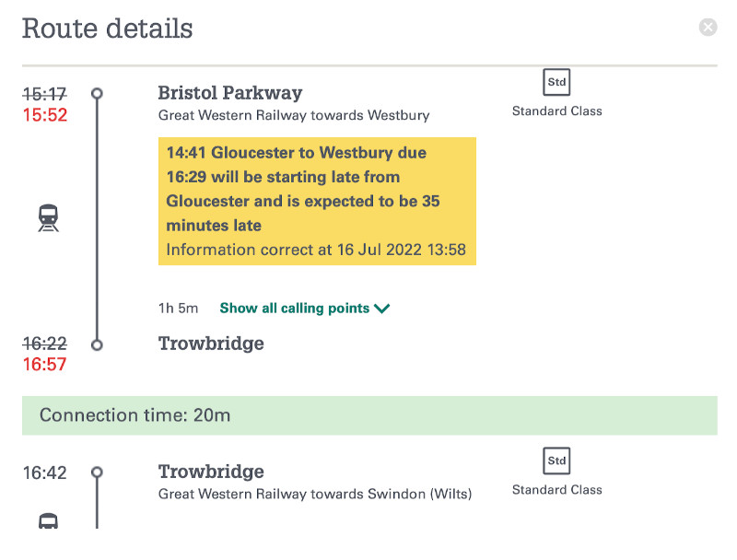Viewport: 737px width, 560px height.
Task: Click the train icon on the route line
Action: [48, 218]
